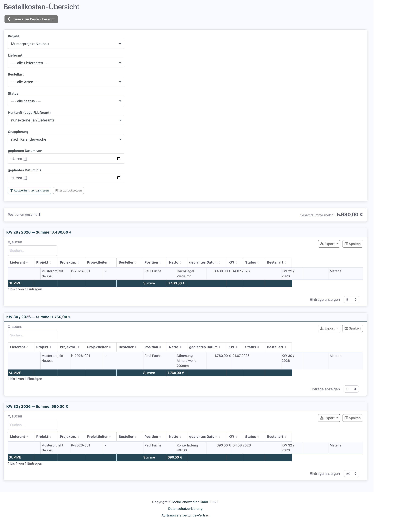Sort KW 30 table by Projekt column

[46, 347]
